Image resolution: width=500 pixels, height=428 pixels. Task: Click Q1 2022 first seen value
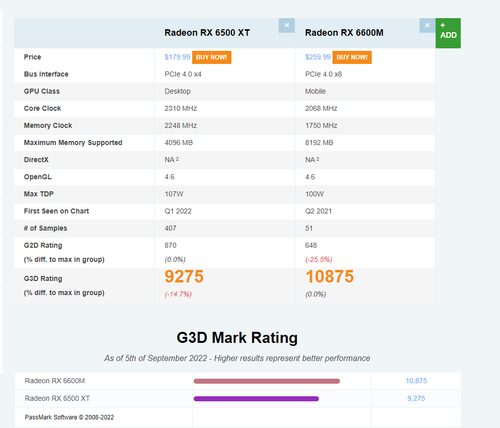pos(178,211)
